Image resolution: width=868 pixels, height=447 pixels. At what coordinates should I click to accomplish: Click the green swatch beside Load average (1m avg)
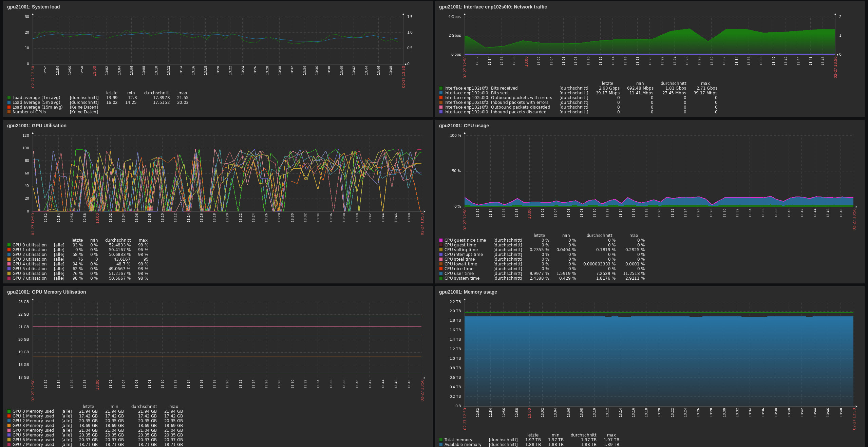click(x=9, y=98)
